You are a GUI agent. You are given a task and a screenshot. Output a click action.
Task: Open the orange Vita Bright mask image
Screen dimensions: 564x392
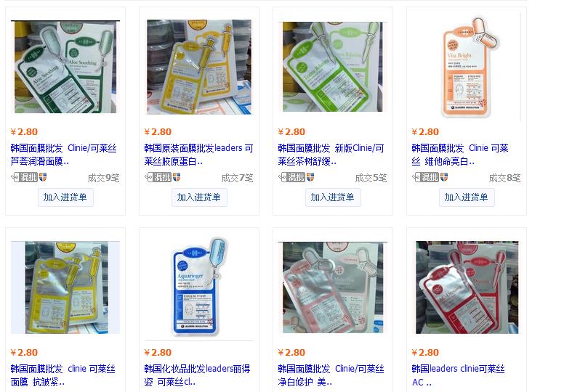[x=467, y=68]
